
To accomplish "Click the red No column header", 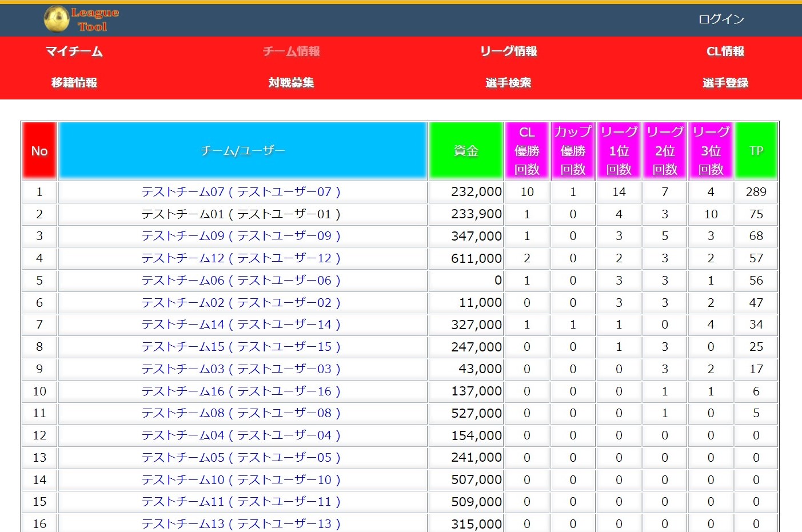I will 39,151.
